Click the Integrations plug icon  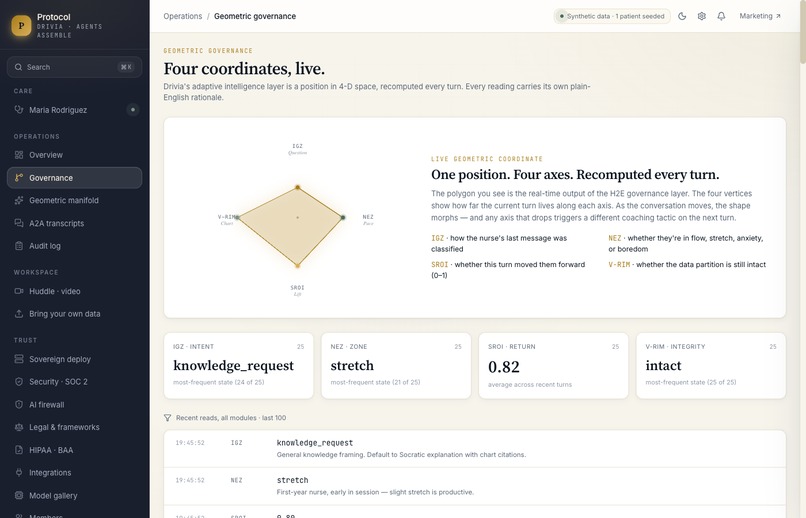tap(19, 472)
